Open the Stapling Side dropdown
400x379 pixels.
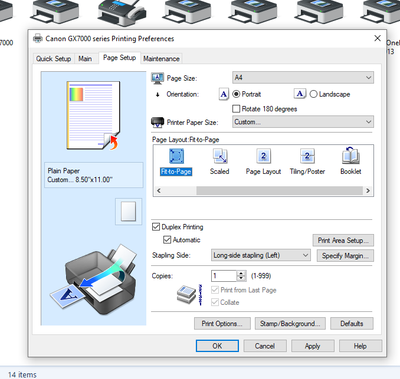point(261,255)
